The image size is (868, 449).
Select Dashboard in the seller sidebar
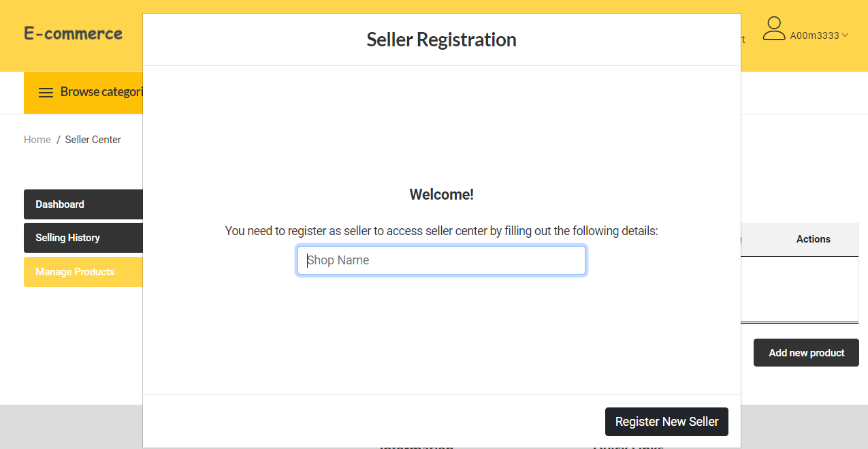coord(60,204)
